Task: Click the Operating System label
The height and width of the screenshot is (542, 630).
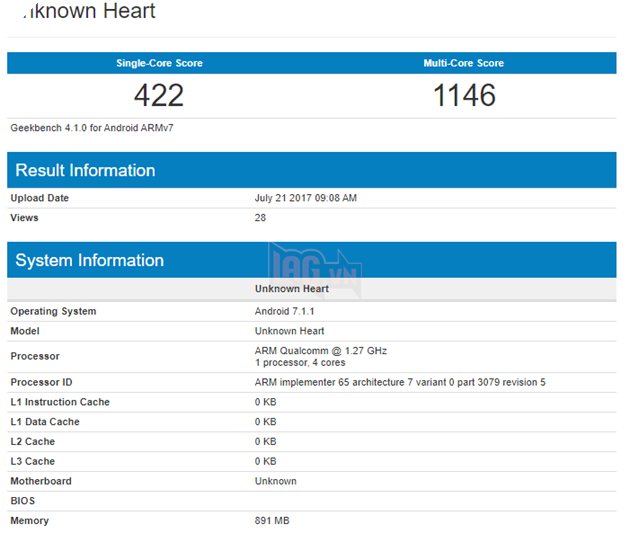Action: coord(53,311)
